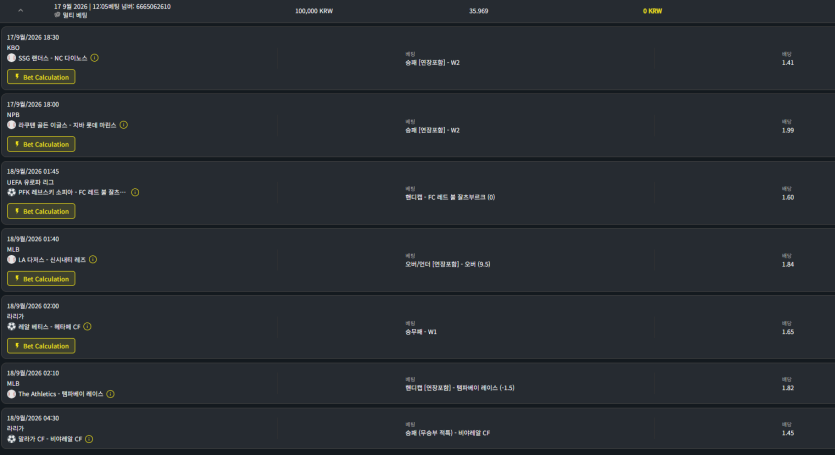Click baseball icon beside The Athletics

[x=11, y=394]
